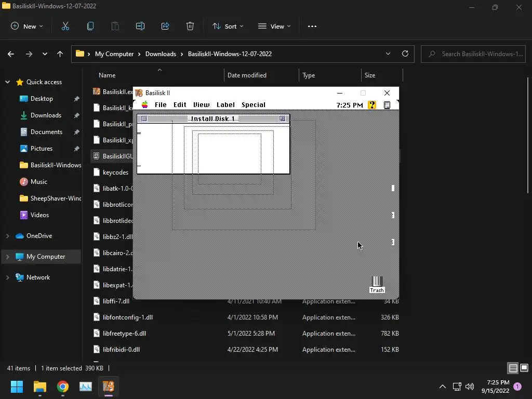Expand the address bar history dropdown

pos(388,54)
